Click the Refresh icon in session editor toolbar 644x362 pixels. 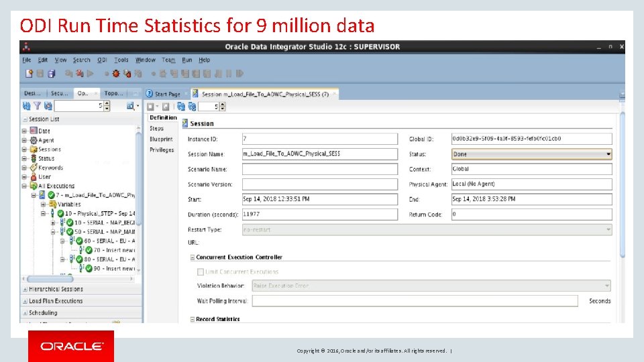[180, 107]
